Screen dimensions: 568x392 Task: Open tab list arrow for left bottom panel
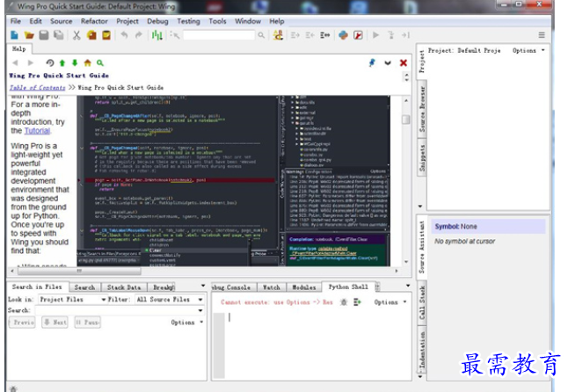click(203, 286)
